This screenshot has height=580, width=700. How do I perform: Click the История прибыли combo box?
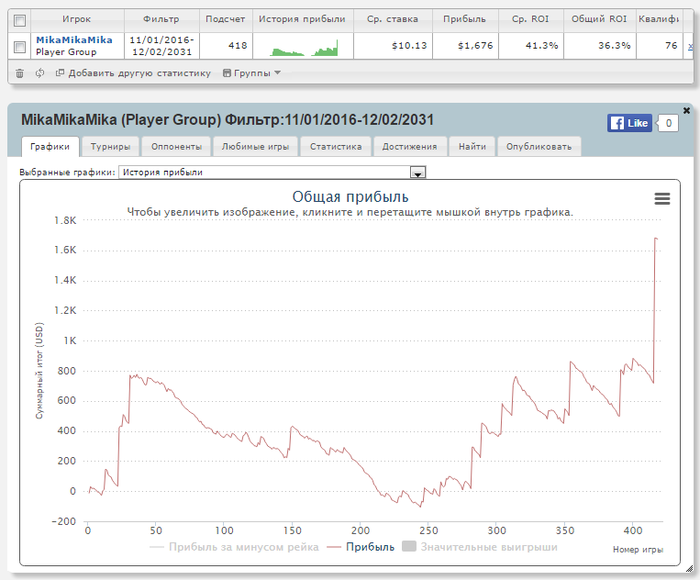(x=272, y=172)
